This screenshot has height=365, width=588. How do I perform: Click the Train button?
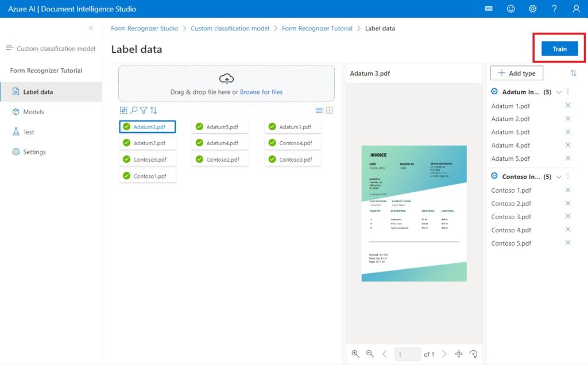click(x=559, y=49)
